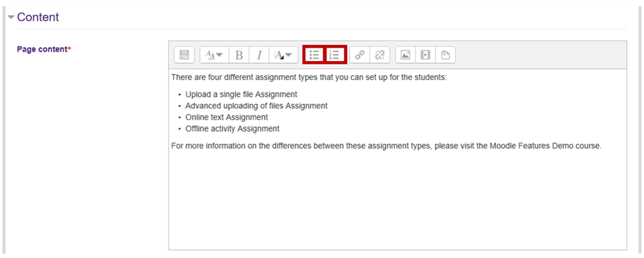Place cursor in "Online text Assignment" line
644x258 pixels.
pos(227,118)
